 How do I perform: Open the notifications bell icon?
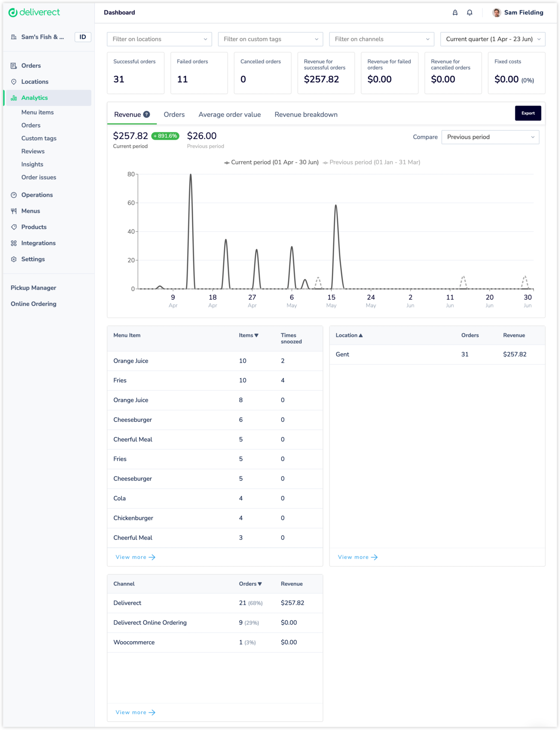point(469,13)
